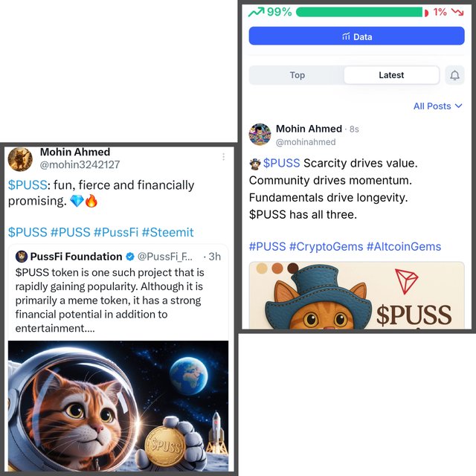
Task: Click the notification bell icon
Action: [454, 75]
